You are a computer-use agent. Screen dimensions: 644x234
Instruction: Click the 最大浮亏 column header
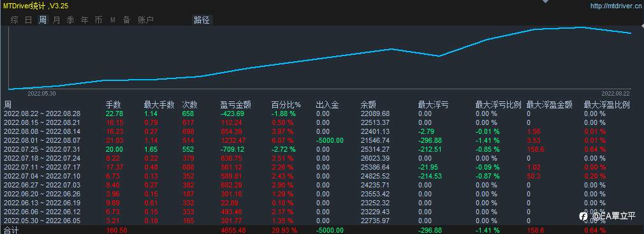(433, 105)
